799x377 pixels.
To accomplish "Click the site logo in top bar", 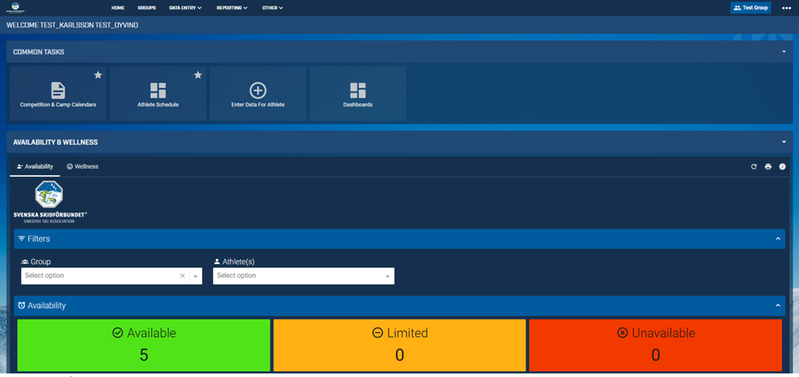I will [15, 8].
